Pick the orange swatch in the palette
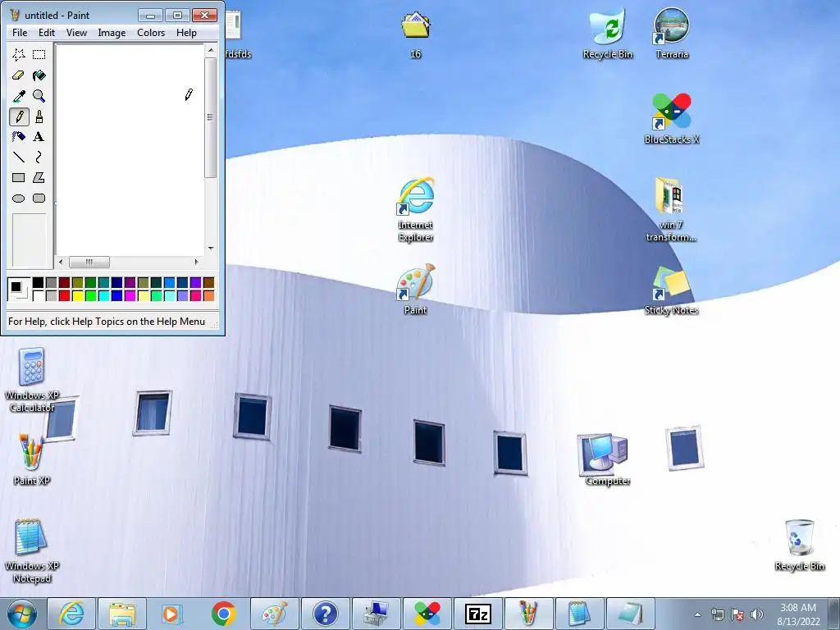The width and height of the screenshot is (840, 630). click(208, 295)
